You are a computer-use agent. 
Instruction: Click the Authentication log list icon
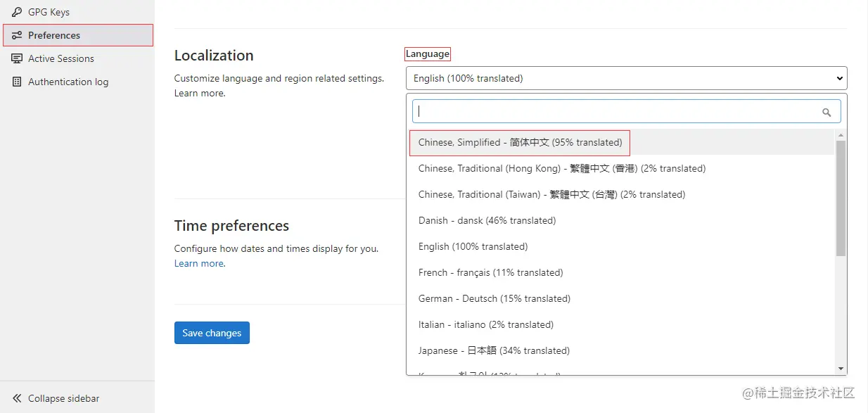pos(17,82)
